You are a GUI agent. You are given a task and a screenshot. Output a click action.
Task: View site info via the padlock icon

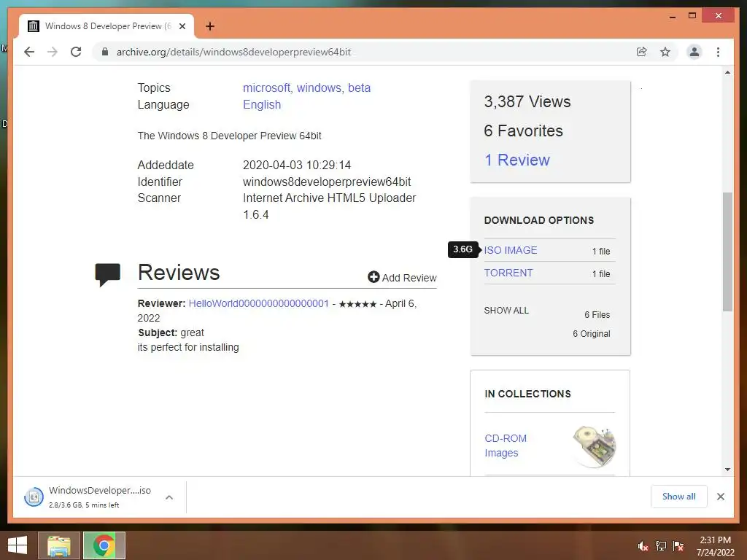coord(105,52)
